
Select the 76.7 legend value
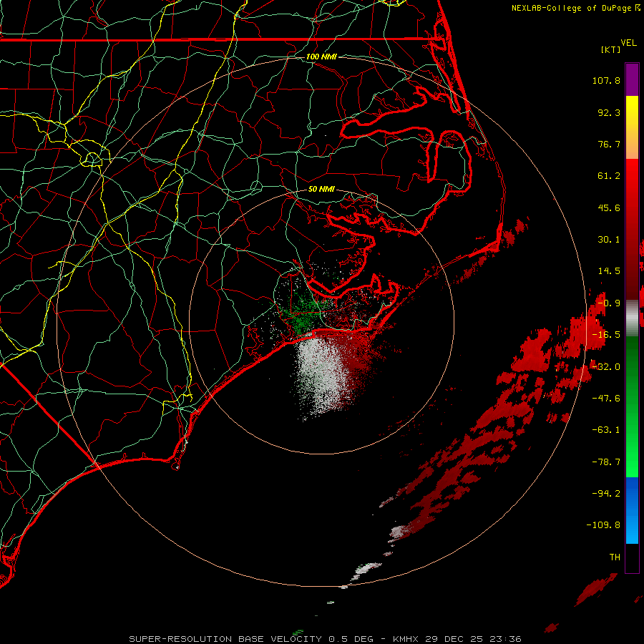[609, 144]
